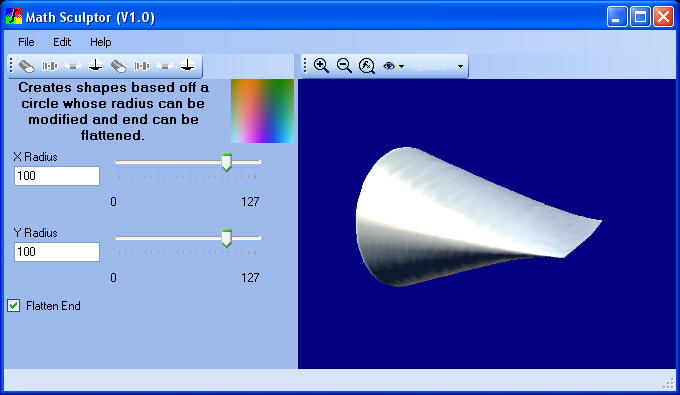Choose the first saddle shape tool icon
Screen dimensions: 680x395
73,66
